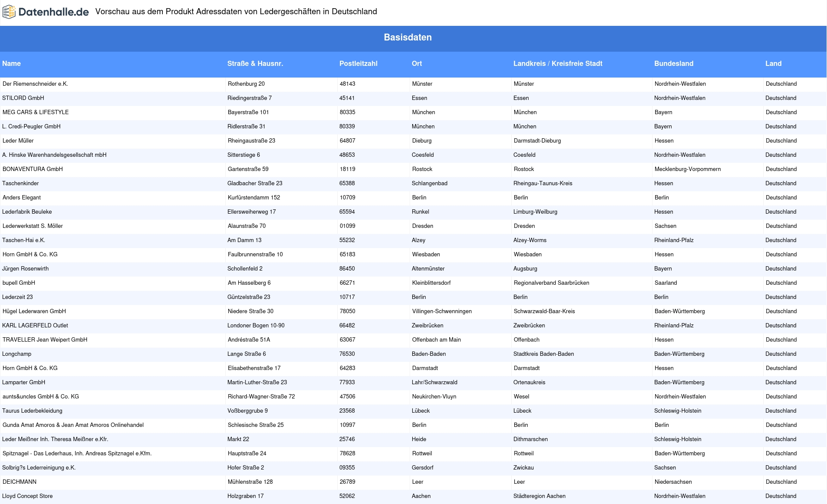This screenshot has height=504, width=827.
Task: Select city Villingen-Schwenningen
Action: 442,311
